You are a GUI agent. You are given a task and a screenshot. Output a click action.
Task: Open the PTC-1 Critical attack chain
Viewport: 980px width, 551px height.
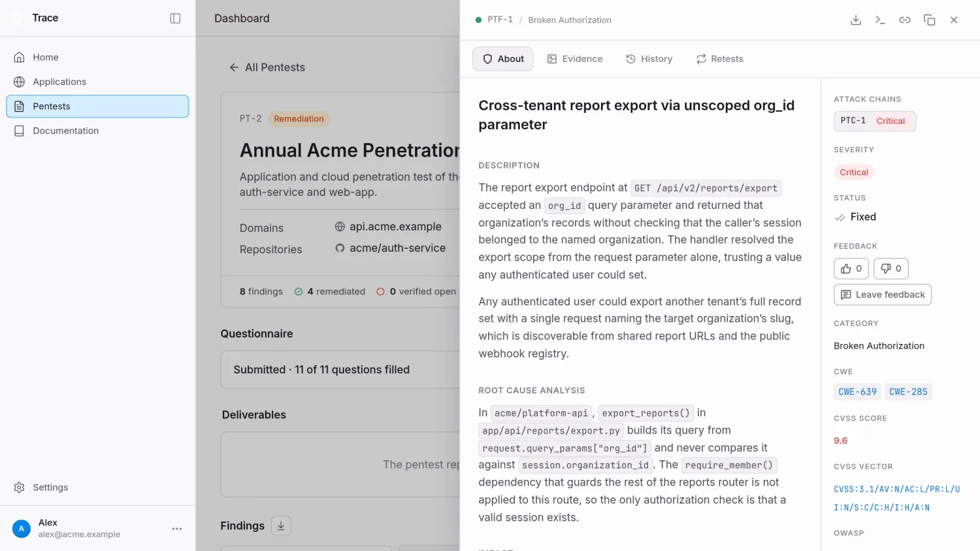tap(875, 121)
